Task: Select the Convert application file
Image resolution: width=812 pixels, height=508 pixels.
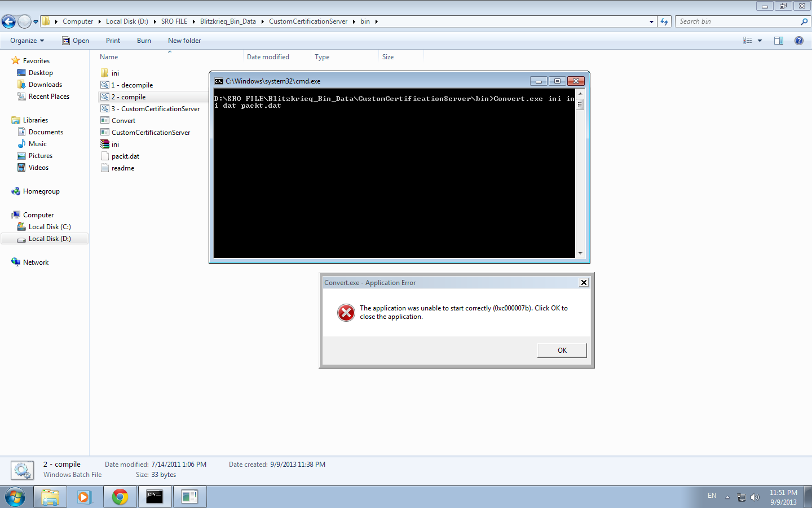Action: (x=118, y=121)
